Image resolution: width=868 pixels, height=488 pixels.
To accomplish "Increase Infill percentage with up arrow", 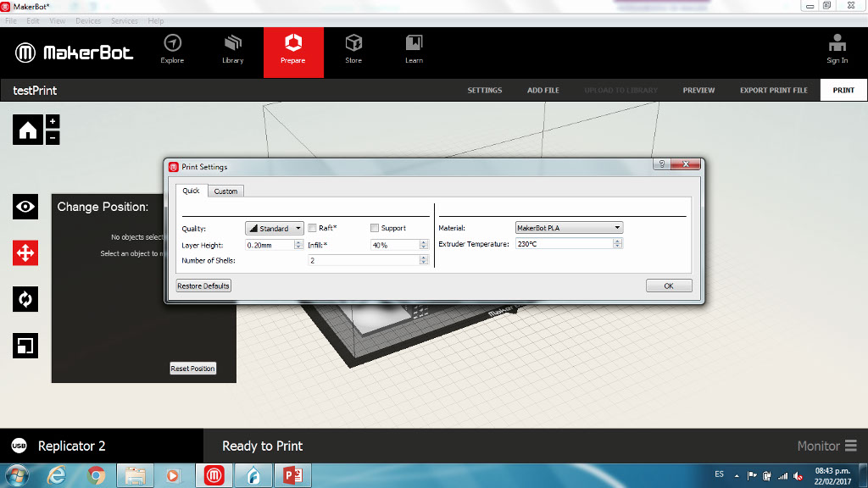I will click(424, 242).
